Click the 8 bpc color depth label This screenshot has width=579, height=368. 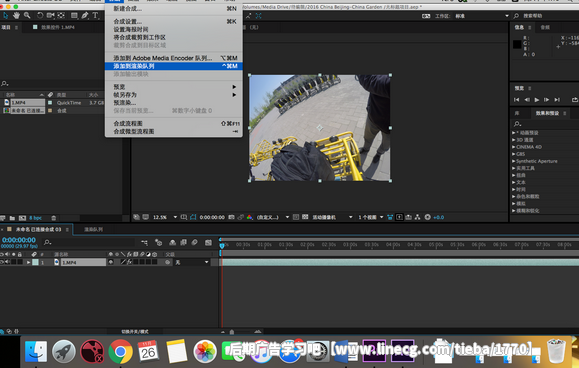(x=35, y=218)
